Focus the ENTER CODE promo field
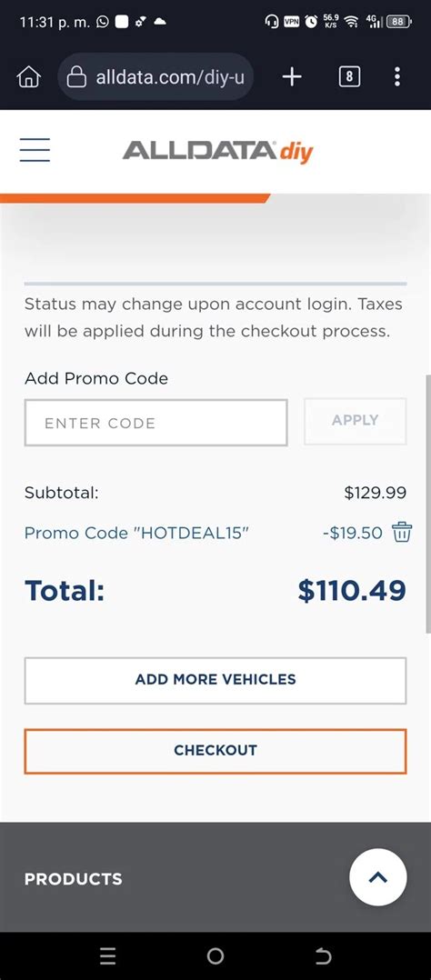This screenshot has width=431, height=980. (x=155, y=423)
